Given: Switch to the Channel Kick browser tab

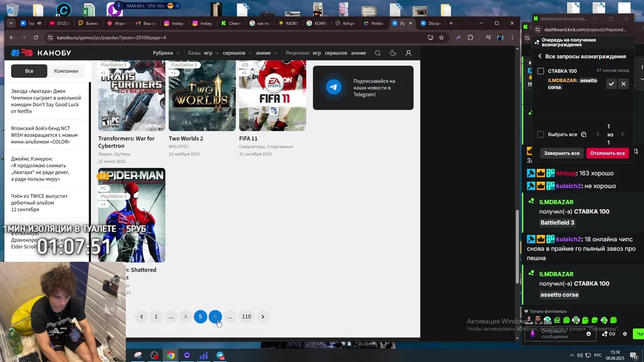Looking at the screenshot, I should click(231, 23).
